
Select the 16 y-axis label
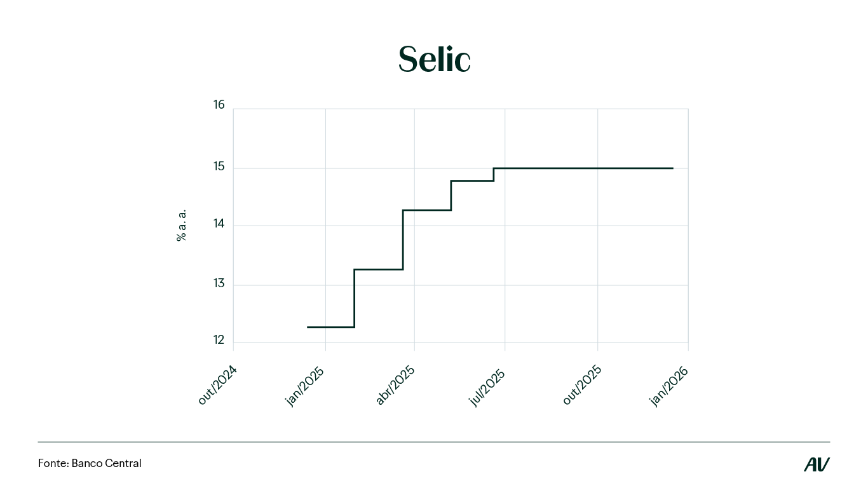coord(219,105)
